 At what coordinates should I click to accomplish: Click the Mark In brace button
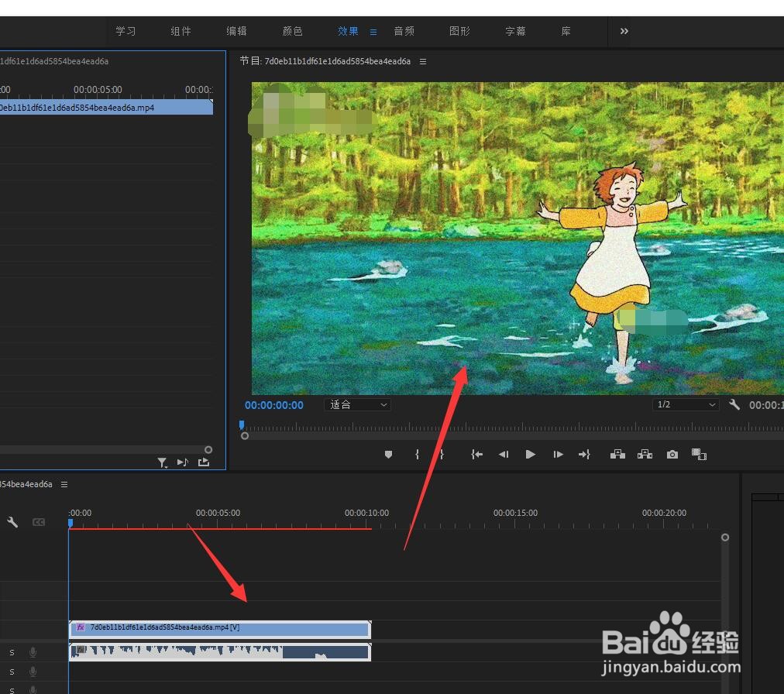(x=417, y=454)
